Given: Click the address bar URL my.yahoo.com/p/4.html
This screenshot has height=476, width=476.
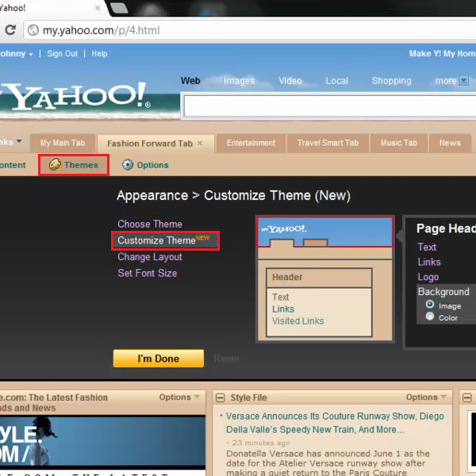Looking at the screenshot, I should click(101, 30).
